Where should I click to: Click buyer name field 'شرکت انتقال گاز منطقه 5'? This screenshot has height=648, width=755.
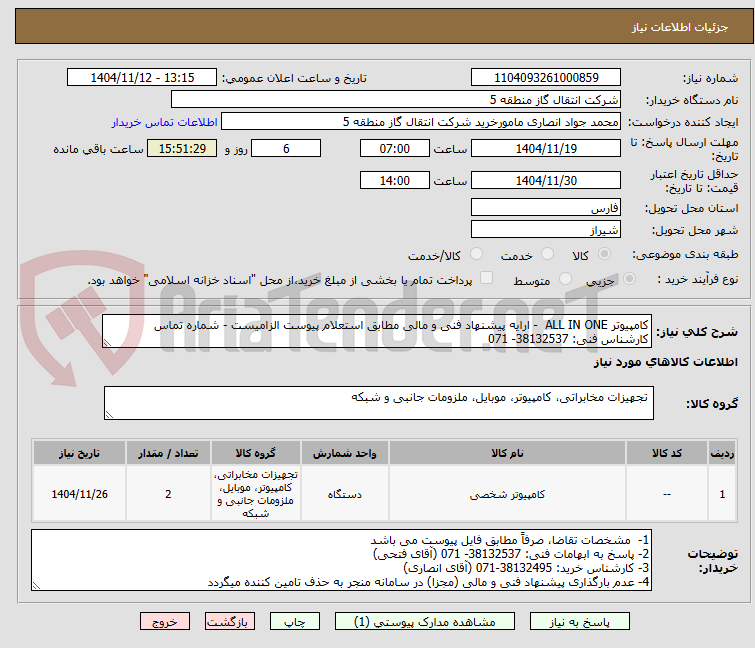(x=395, y=100)
